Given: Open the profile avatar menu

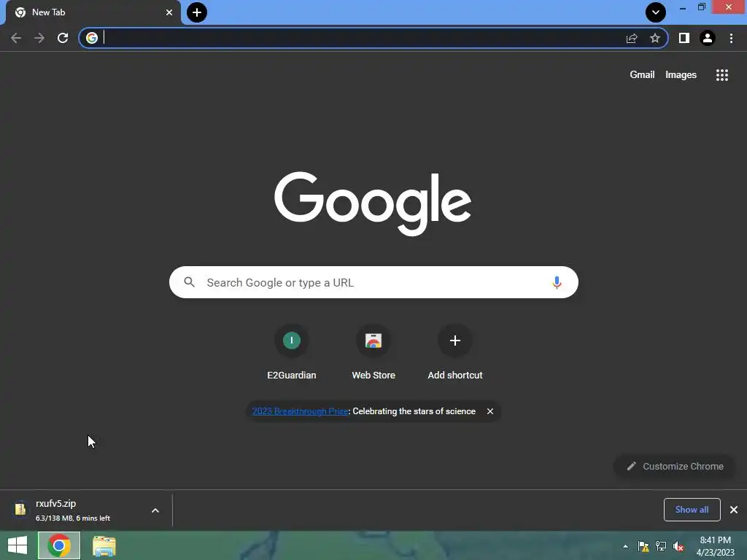Looking at the screenshot, I should point(708,38).
